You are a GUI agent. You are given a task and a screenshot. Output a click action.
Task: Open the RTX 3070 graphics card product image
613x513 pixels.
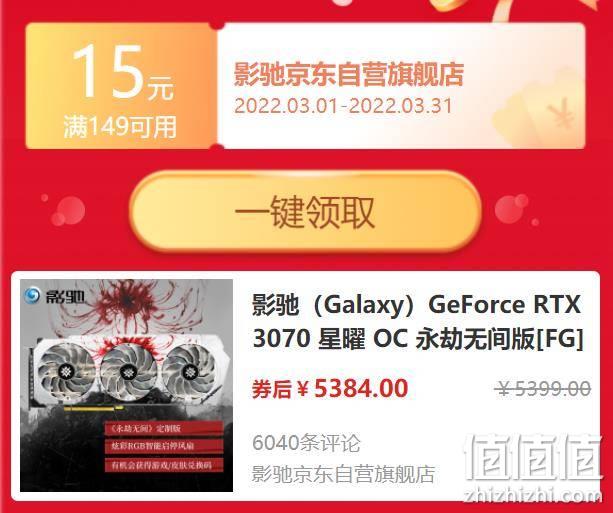[126, 385]
